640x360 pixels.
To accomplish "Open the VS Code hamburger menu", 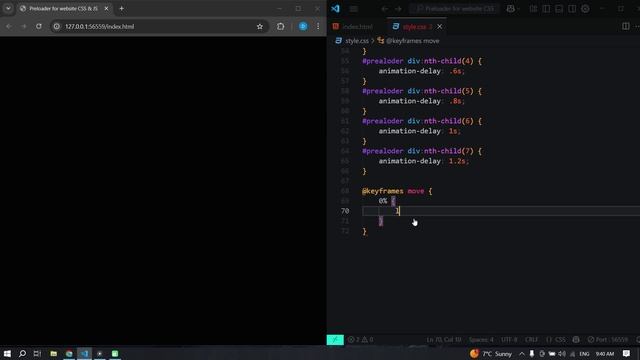I will click(x=353, y=9).
